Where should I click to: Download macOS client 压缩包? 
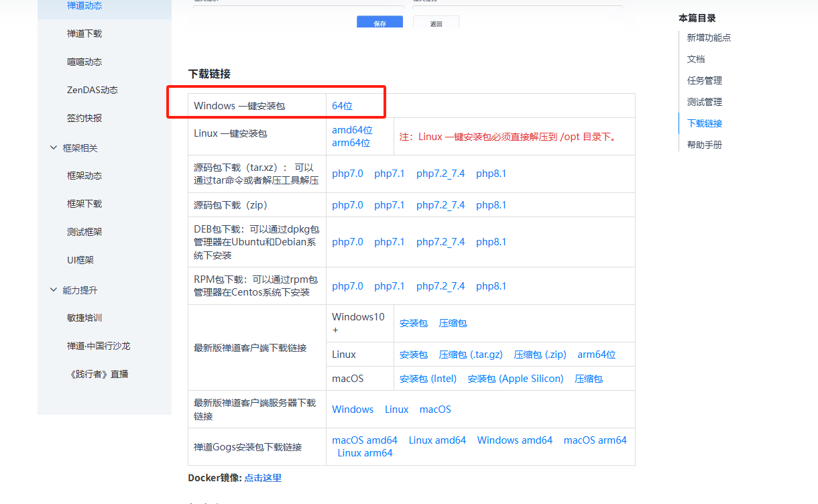point(589,379)
